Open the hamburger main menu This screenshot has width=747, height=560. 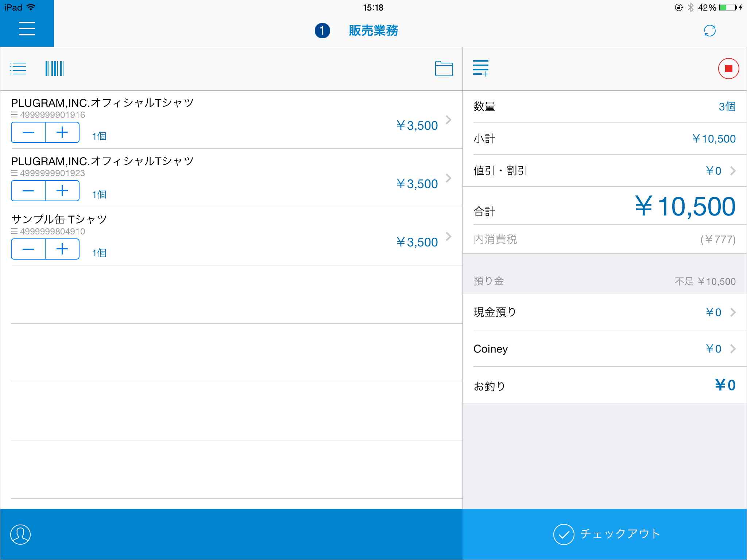click(27, 28)
